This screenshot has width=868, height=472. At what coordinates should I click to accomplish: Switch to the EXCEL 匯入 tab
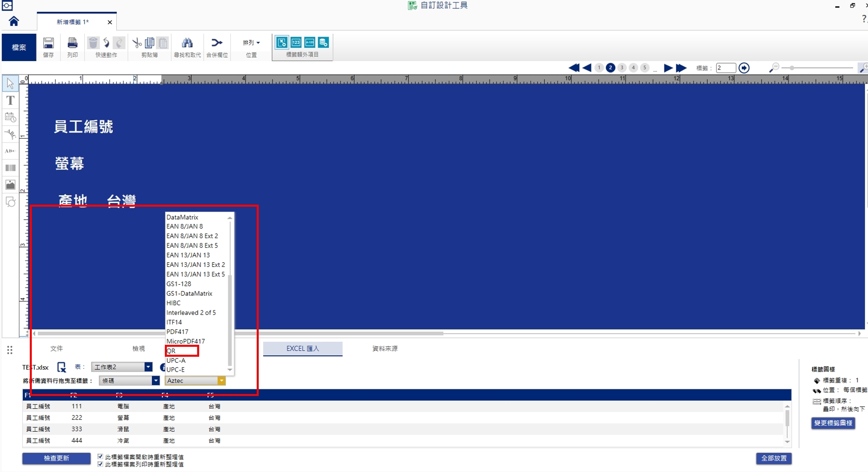click(x=302, y=348)
